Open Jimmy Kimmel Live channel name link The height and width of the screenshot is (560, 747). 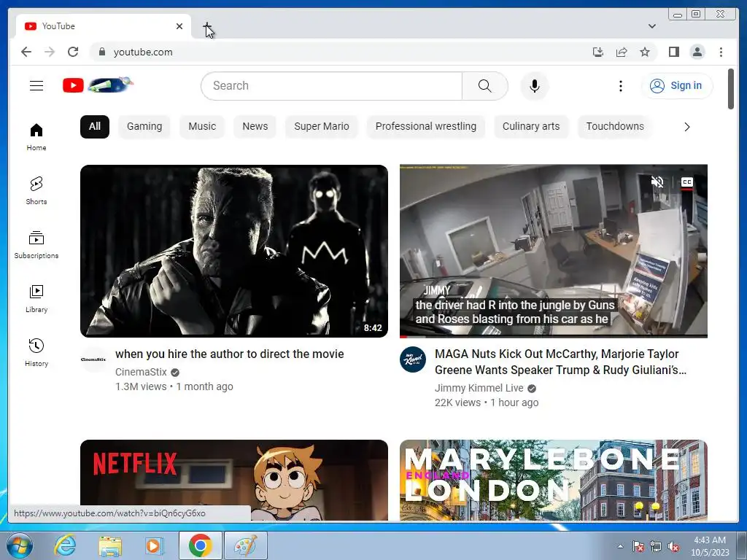click(x=479, y=388)
